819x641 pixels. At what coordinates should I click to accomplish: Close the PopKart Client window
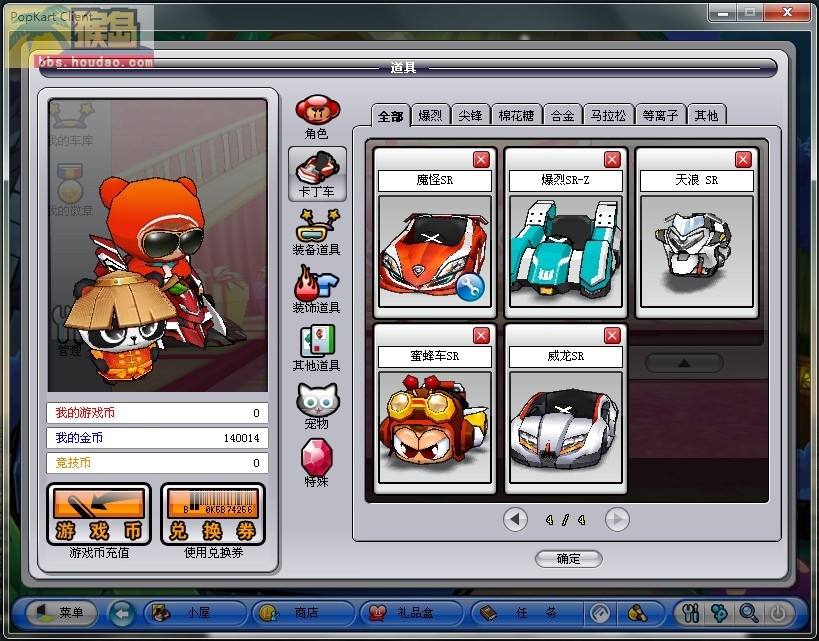(788, 13)
